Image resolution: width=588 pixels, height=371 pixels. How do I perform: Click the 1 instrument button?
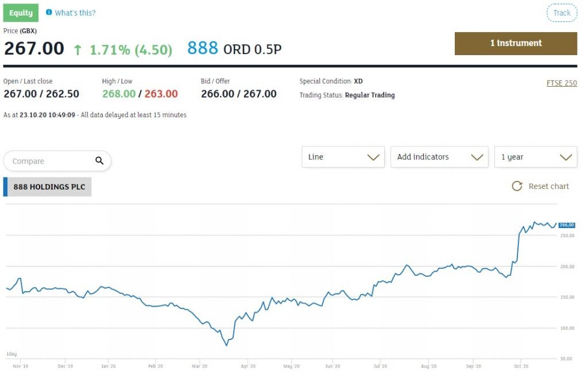[x=516, y=43]
